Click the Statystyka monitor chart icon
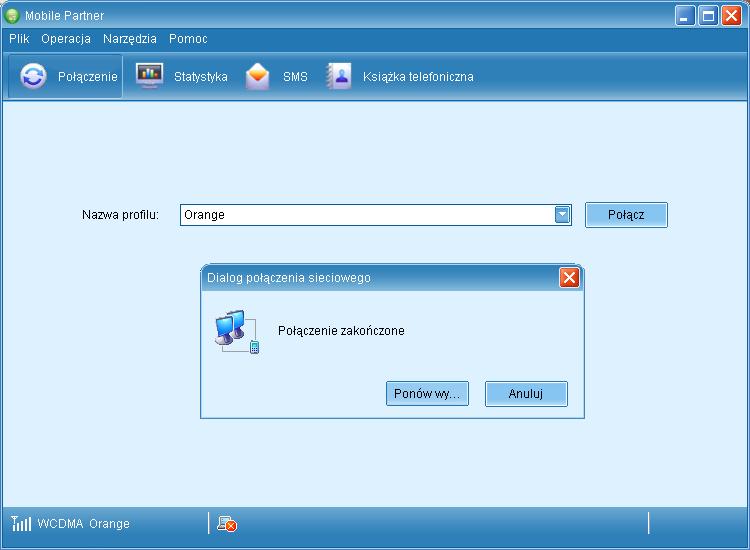This screenshot has height=550, width=750. point(149,76)
